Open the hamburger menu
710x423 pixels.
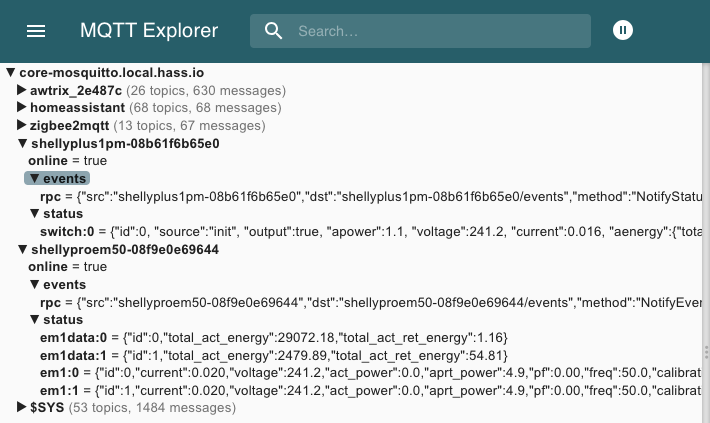click(x=36, y=31)
